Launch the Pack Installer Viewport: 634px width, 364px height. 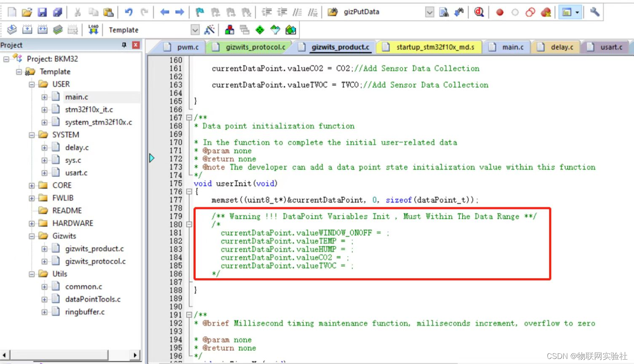pos(291,29)
